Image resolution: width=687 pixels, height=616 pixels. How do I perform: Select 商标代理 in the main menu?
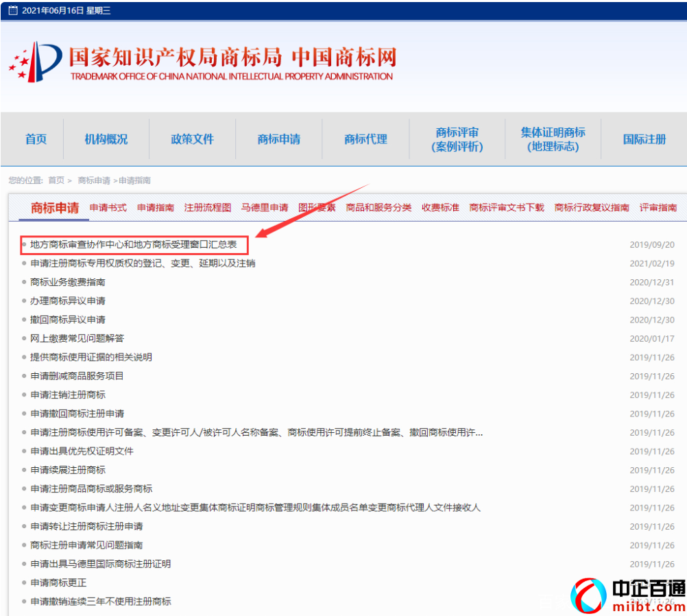point(365,139)
